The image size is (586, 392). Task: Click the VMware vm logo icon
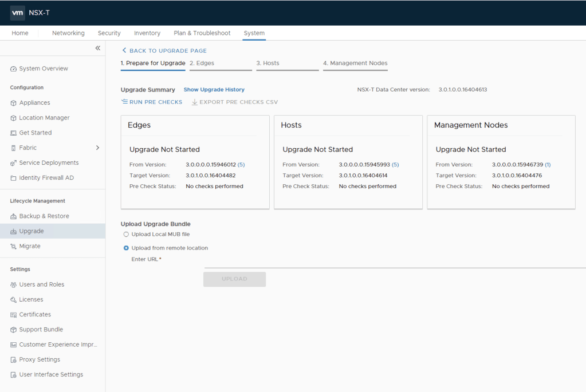(x=18, y=13)
